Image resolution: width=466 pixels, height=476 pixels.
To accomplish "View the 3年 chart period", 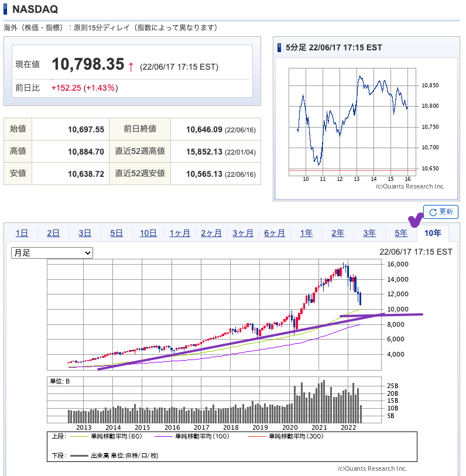I will pos(369,233).
